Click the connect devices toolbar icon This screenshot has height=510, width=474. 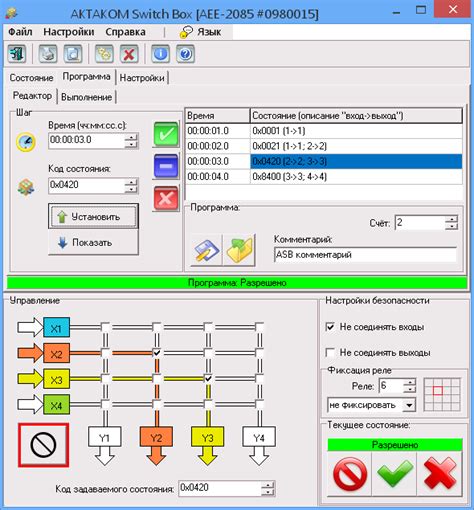coord(104,54)
